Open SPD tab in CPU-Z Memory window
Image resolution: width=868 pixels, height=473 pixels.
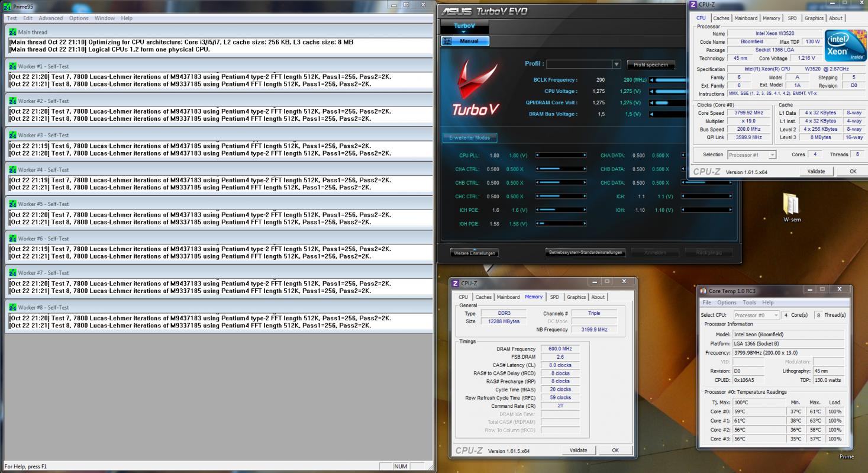point(554,297)
